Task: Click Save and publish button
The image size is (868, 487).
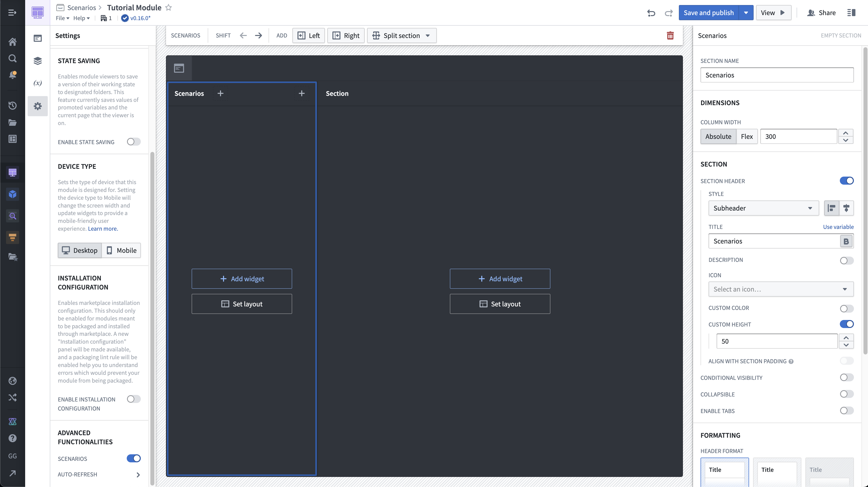Action: coord(709,13)
